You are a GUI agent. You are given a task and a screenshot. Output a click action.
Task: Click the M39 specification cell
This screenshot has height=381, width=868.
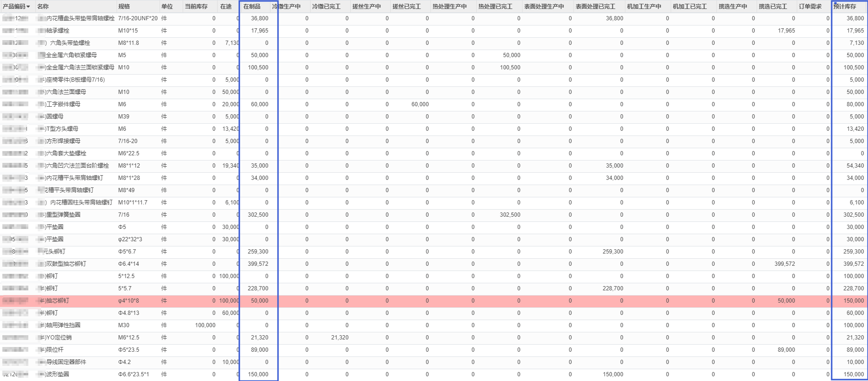click(124, 117)
